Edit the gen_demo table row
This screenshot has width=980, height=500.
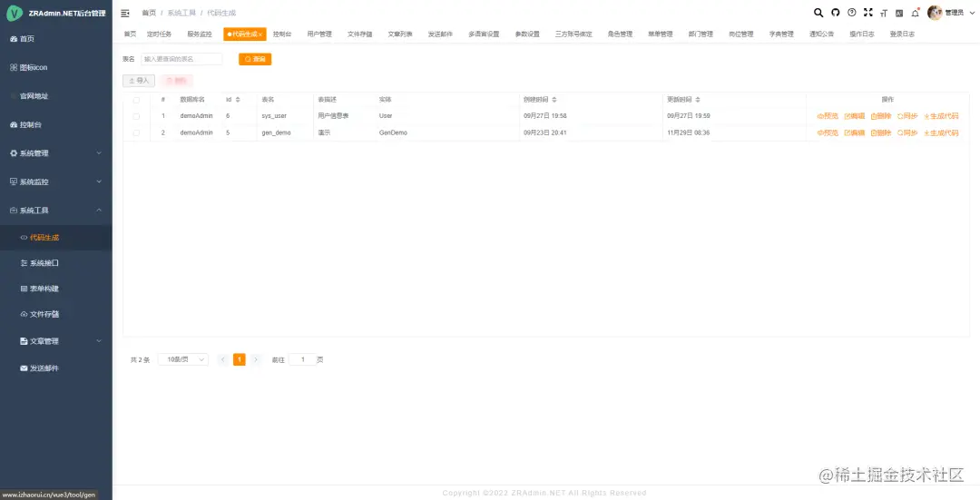(855, 133)
